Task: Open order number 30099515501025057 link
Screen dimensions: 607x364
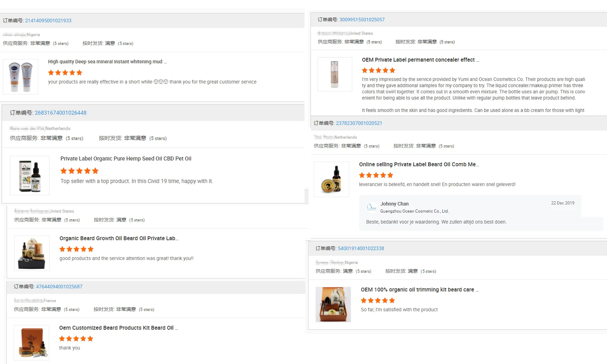Action: click(362, 20)
